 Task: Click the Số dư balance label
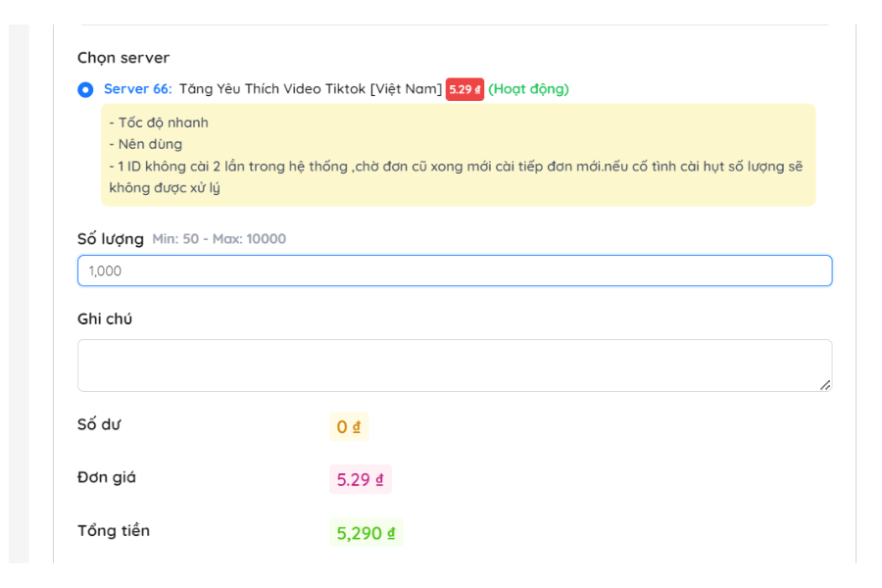click(x=99, y=425)
